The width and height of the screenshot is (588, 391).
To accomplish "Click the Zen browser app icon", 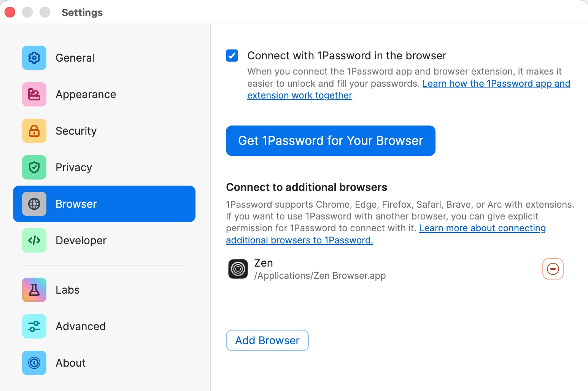I will tap(238, 269).
